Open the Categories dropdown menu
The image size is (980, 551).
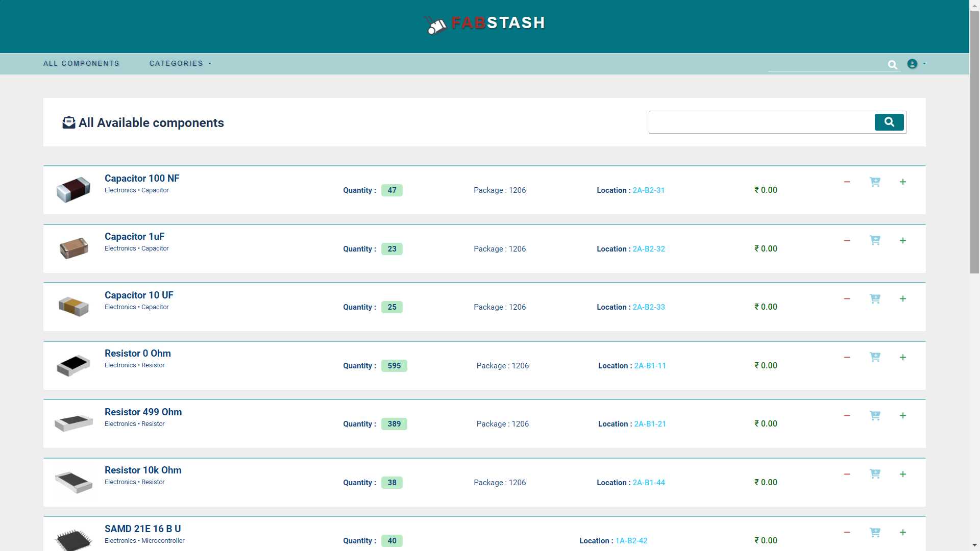180,64
